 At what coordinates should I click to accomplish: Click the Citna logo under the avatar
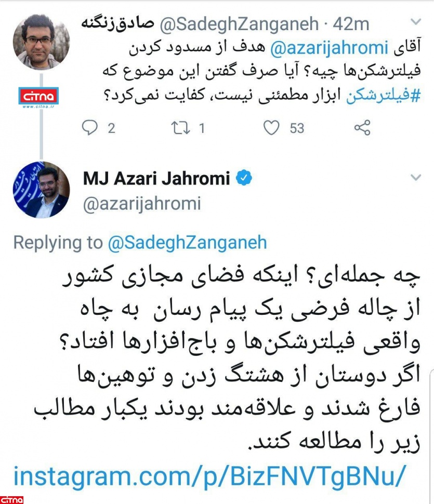tap(38, 97)
